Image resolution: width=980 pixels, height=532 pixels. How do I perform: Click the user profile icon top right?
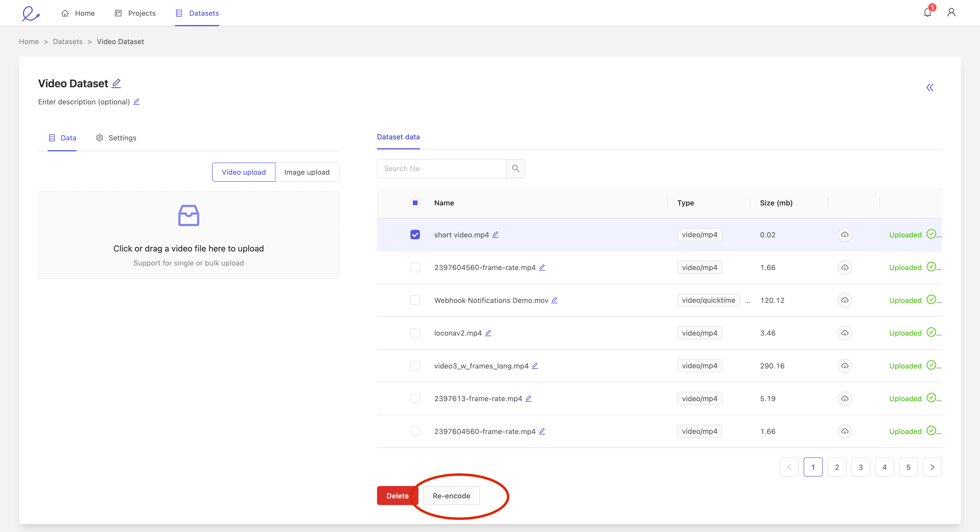pyautogui.click(x=951, y=12)
